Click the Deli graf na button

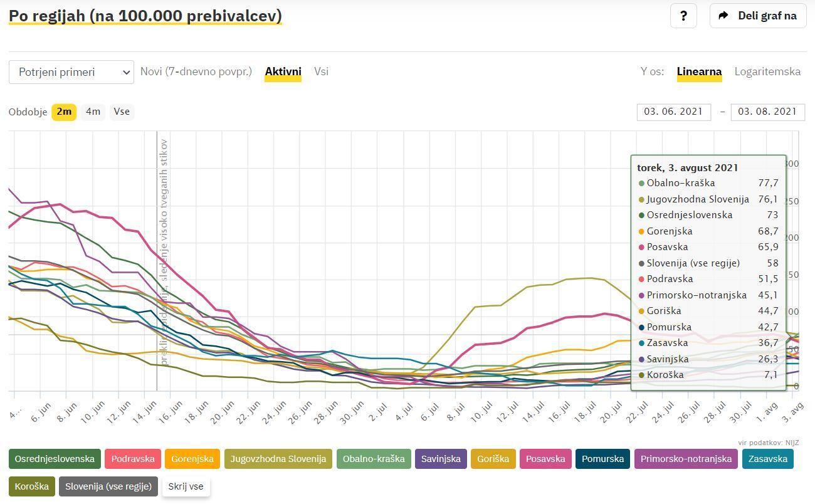click(x=767, y=16)
